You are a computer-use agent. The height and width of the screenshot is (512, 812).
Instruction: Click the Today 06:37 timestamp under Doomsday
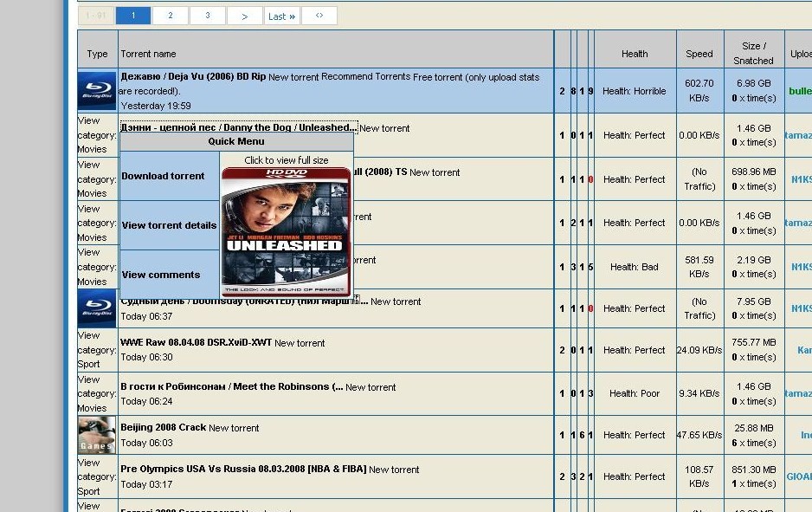[x=146, y=316]
